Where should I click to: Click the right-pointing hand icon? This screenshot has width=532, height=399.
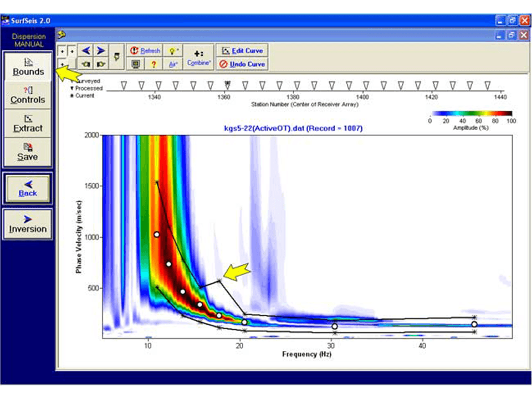coord(101,64)
